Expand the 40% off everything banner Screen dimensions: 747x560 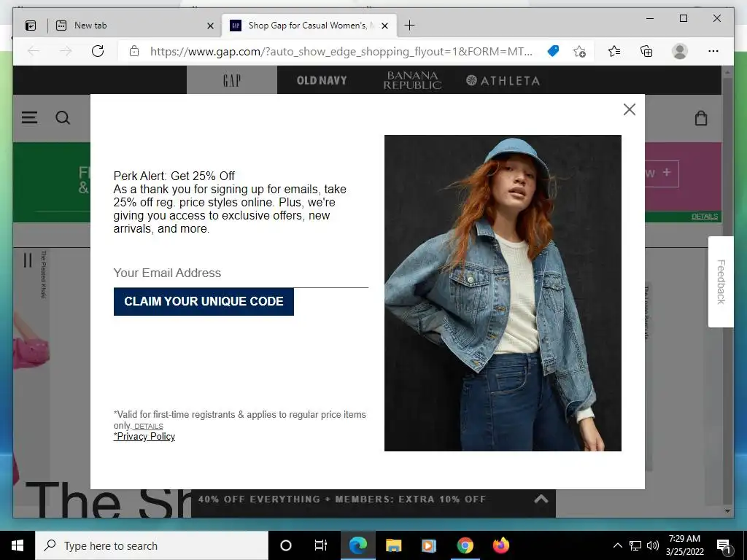pos(541,499)
